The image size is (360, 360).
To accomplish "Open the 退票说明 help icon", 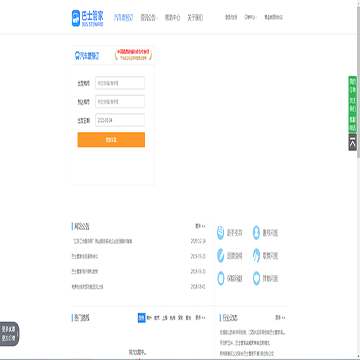I will 220,255.
